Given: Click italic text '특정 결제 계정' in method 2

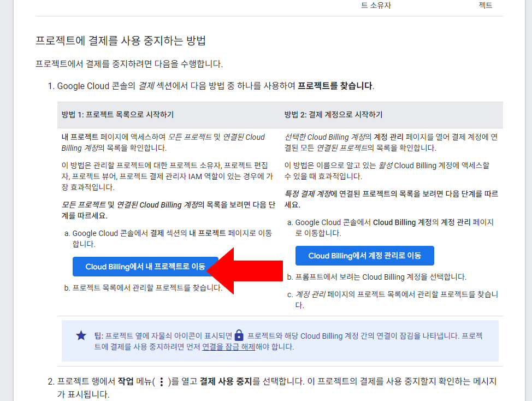Looking at the screenshot, I should click(307, 194).
